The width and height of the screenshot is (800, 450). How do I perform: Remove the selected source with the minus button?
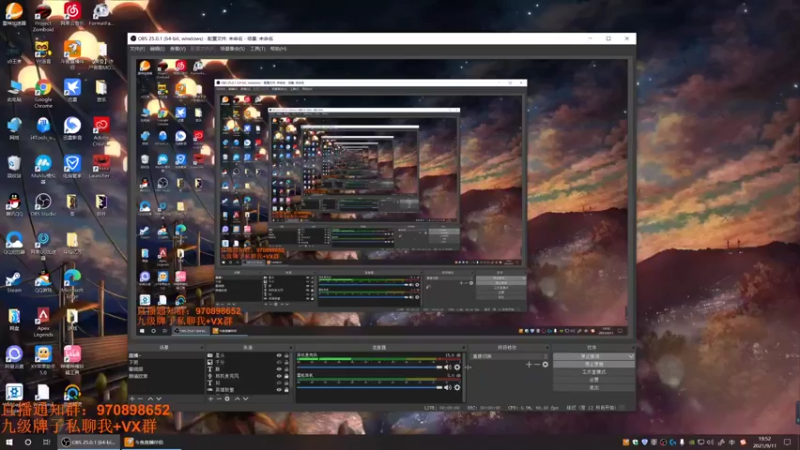pos(219,398)
